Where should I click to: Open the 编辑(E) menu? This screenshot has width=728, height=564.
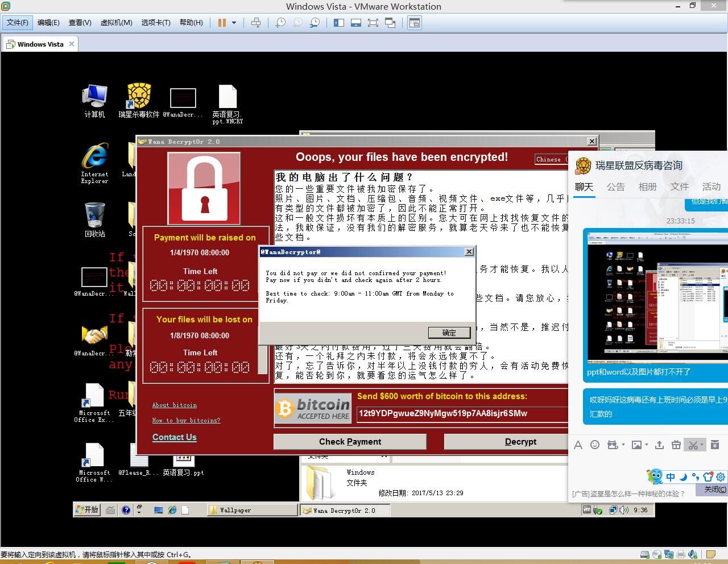point(48,23)
